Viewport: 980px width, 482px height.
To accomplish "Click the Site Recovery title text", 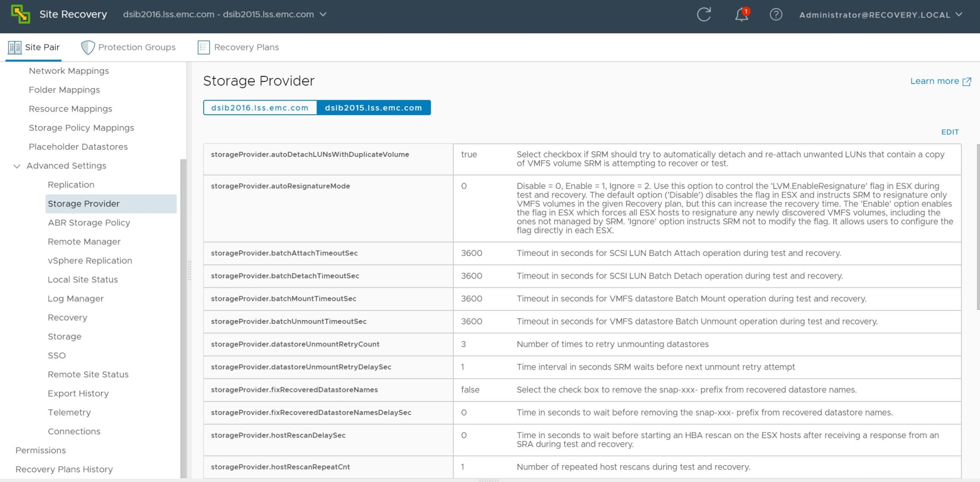I will coord(73,15).
